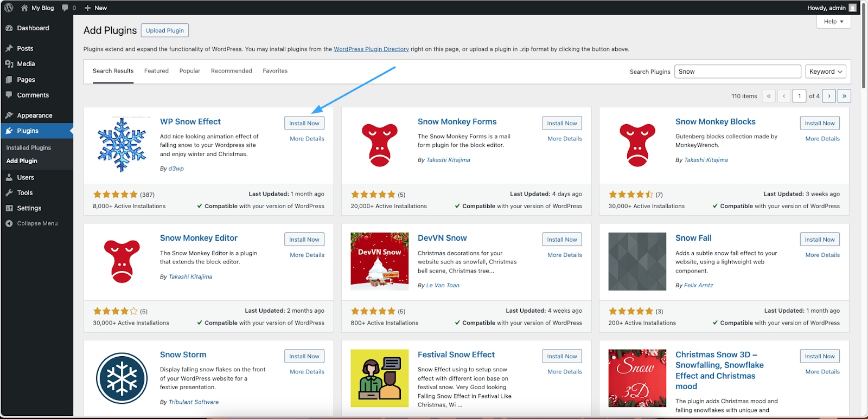This screenshot has width=868, height=419.
Task: Expand the Keyword search type dropdown
Action: point(825,72)
